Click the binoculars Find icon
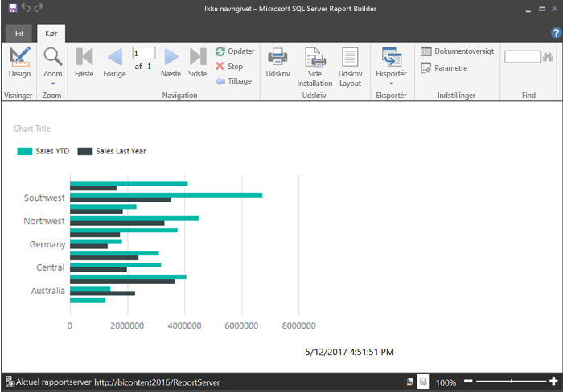Image resolution: width=563 pixels, height=392 pixels. tap(548, 57)
